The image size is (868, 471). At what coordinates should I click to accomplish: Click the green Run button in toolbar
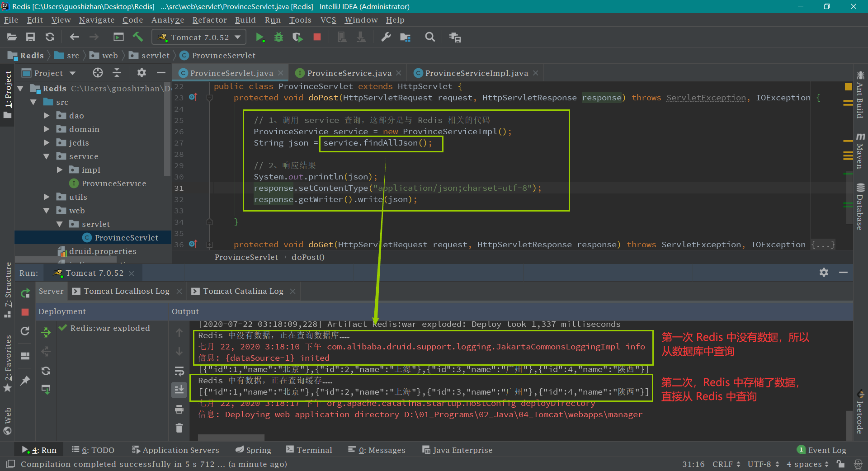pos(259,38)
